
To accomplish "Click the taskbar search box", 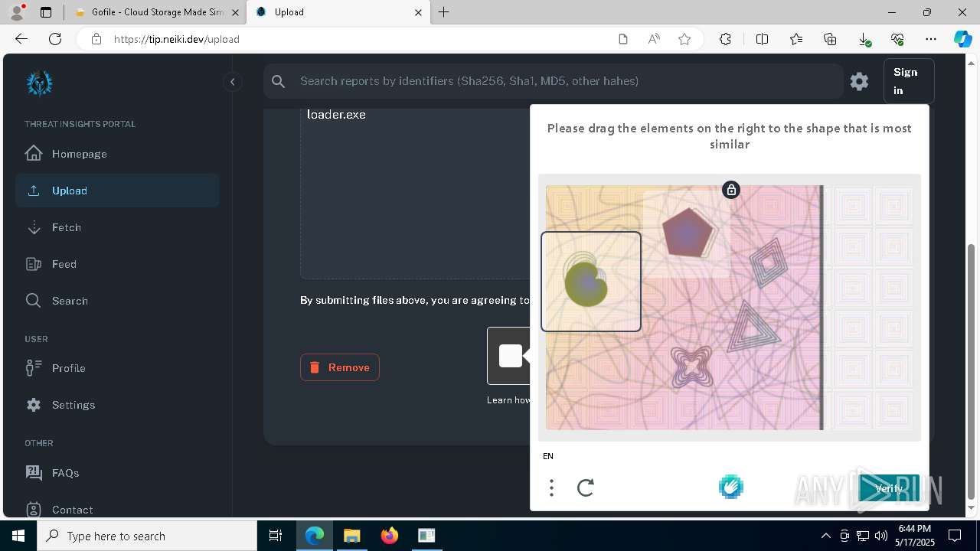I will pos(147,536).
